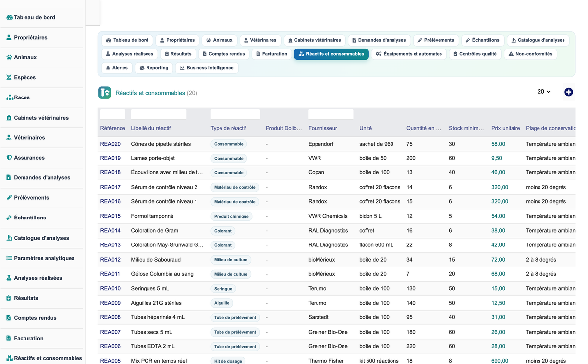Click the teal Réactifs et consommables list icon
The height and width of the screenshot is (364, 588).
(x=105, y=93)
